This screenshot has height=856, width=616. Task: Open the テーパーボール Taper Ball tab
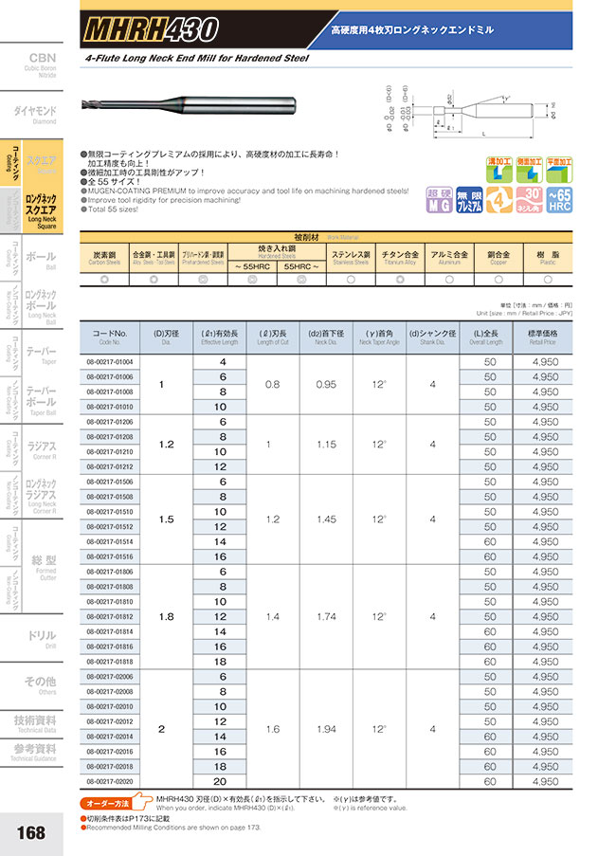(x=42, y=401)
